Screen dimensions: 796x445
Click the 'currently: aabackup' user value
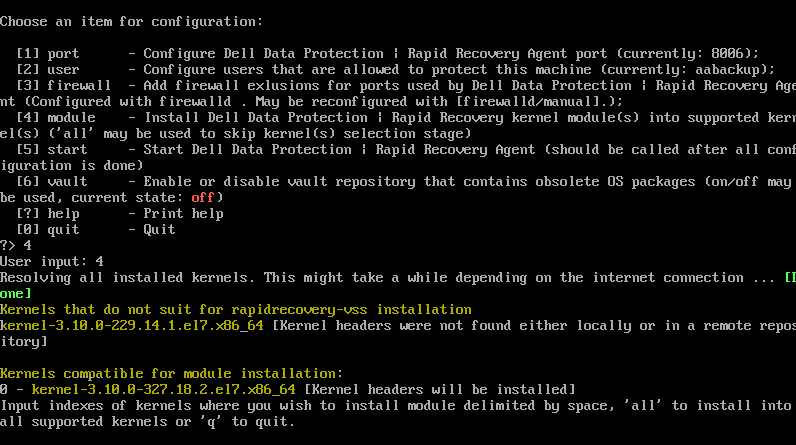699,69
